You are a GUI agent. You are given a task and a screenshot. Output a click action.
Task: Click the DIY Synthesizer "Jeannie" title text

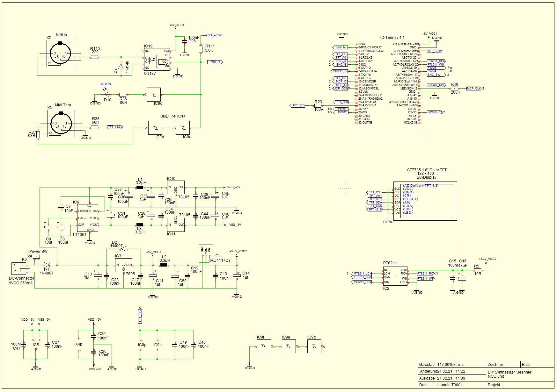coord(510,372)
